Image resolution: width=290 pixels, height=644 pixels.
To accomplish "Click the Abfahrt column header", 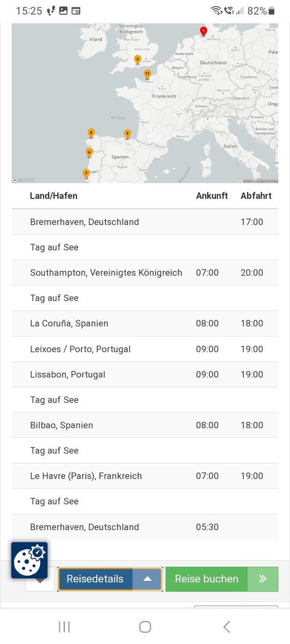I will (x=256, y=196).
